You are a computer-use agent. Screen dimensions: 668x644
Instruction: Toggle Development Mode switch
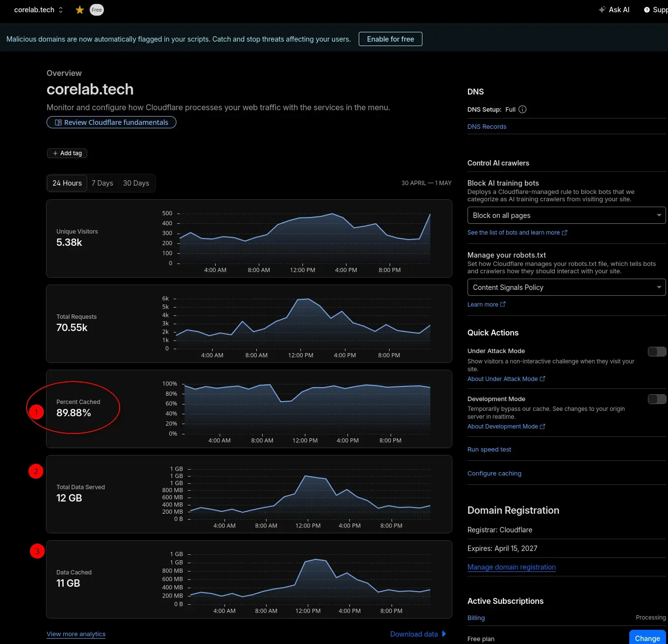pos(657,399)
